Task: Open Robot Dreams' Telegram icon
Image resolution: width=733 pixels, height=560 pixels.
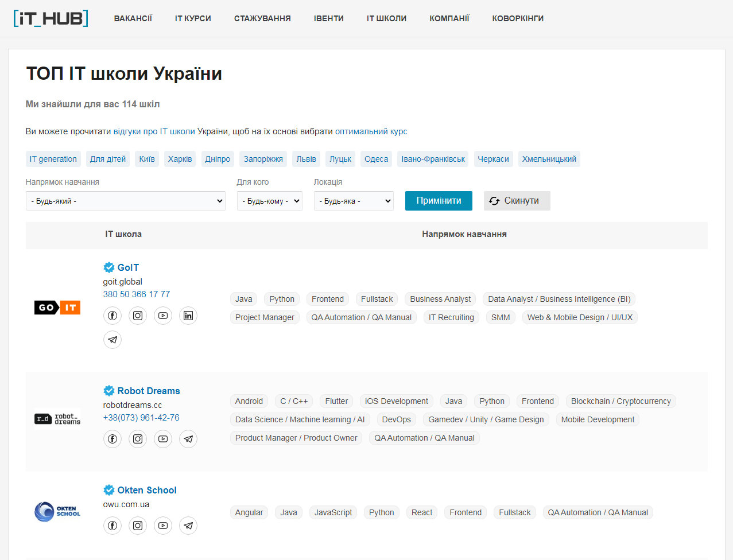Action: click(x=188, y=439)
